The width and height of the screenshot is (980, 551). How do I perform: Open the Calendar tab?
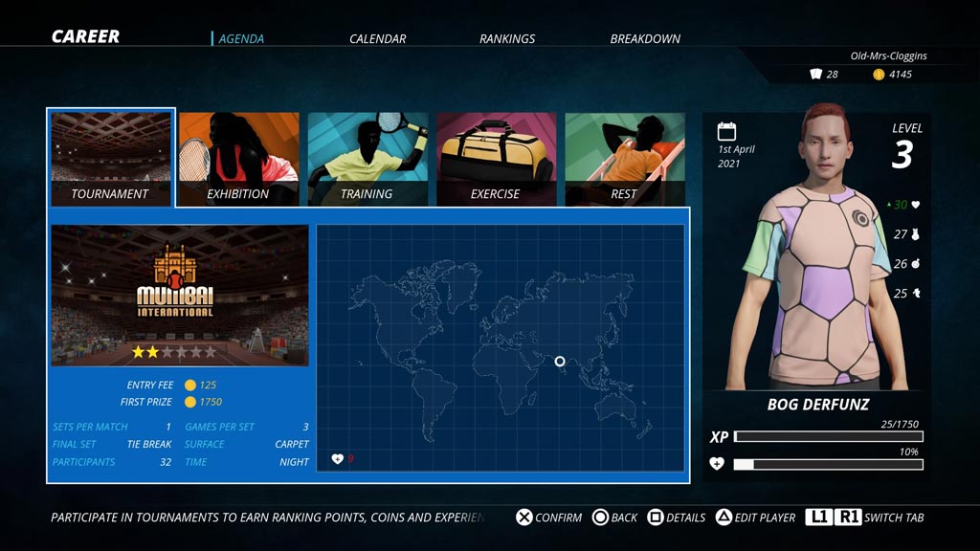pos(377,38)
